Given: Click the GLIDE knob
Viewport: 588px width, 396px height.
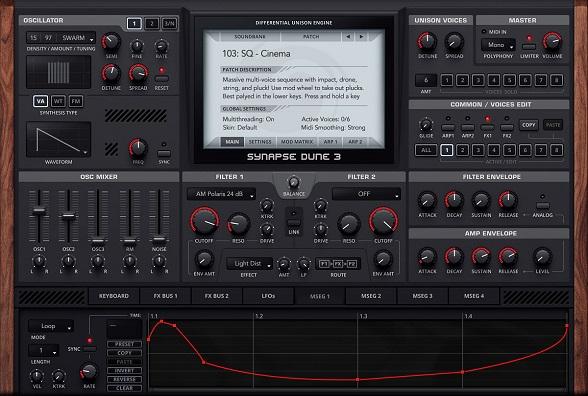Looking at the screenshot, I should 426,125.
